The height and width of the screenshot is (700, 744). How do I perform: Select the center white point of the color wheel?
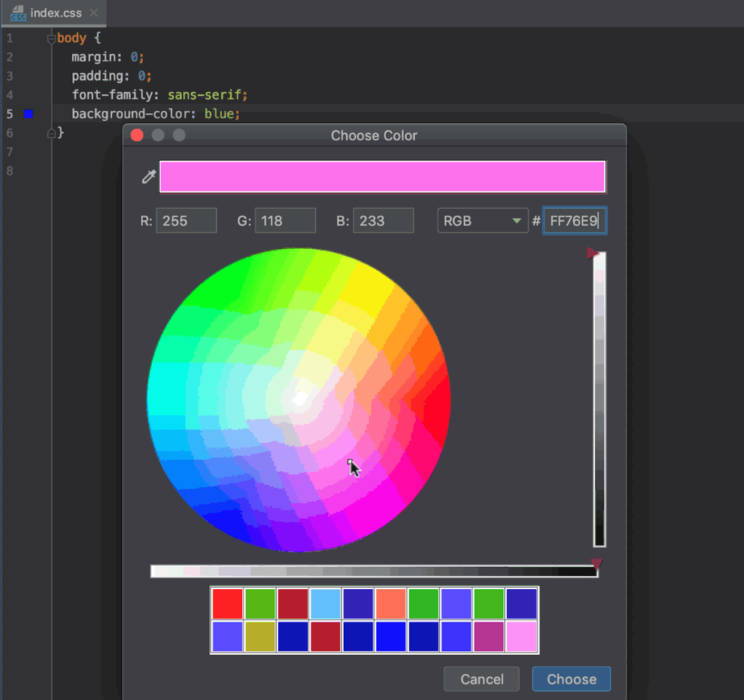[x=300, y=399]
